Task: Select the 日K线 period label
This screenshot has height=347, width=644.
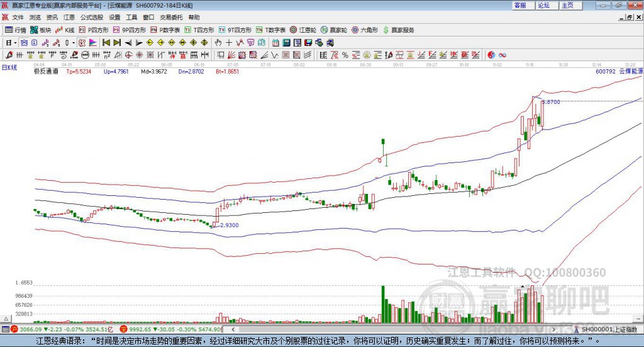Action: point(9,67)
